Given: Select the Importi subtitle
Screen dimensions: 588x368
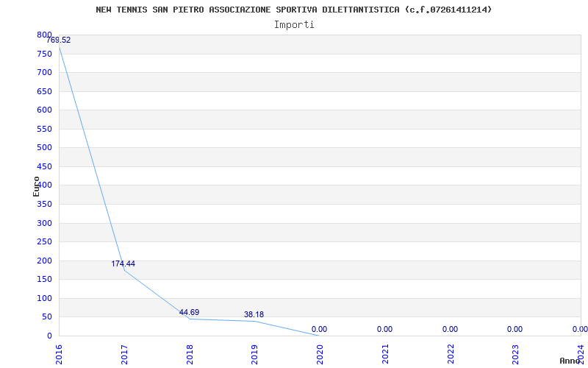Looking at the screenshot, I should (294, 25).
